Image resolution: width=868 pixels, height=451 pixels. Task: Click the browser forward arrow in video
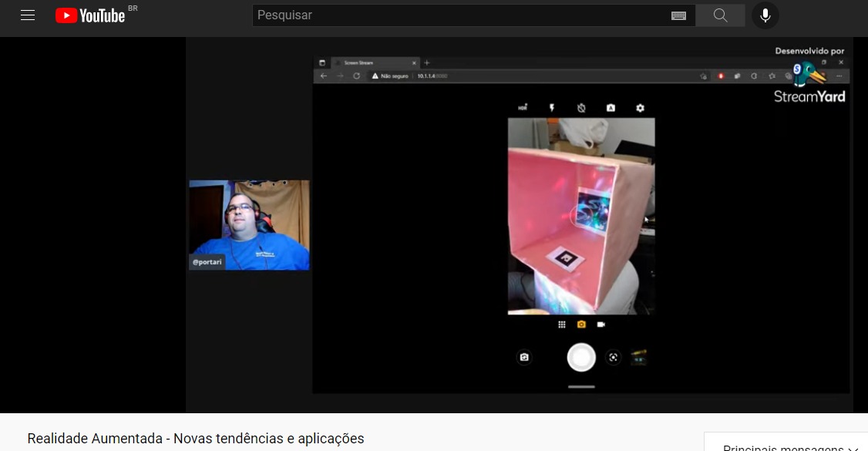coord(340,76)
